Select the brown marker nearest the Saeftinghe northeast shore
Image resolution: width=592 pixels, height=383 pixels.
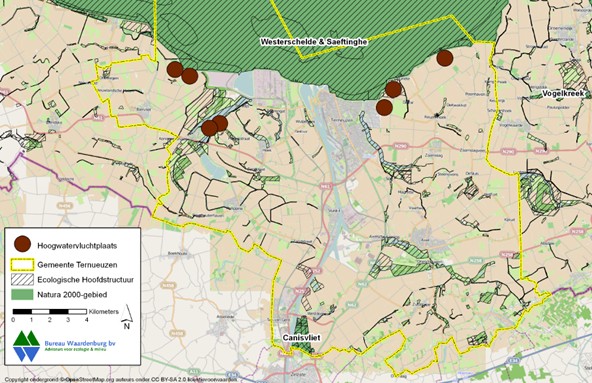point(445,58)
